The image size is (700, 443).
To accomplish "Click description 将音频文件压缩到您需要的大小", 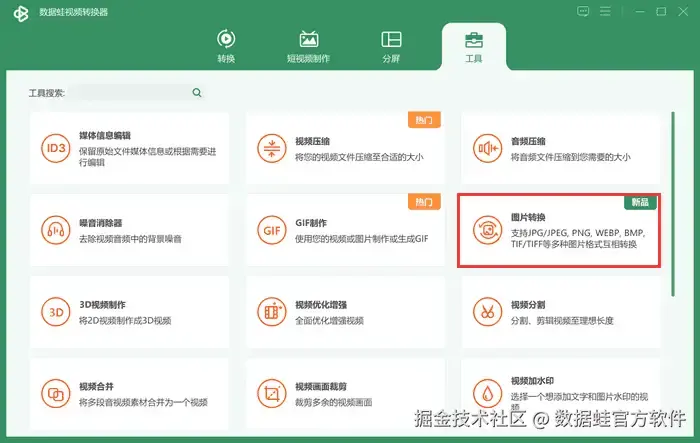I will pos(571,157).
